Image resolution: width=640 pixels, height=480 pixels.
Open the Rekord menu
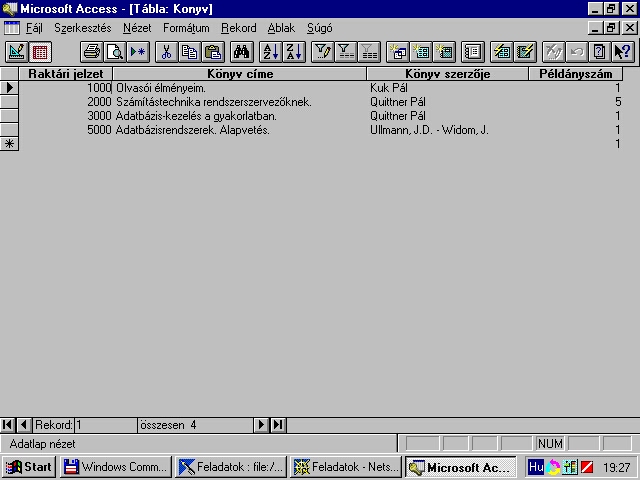[x=239, y=28]
